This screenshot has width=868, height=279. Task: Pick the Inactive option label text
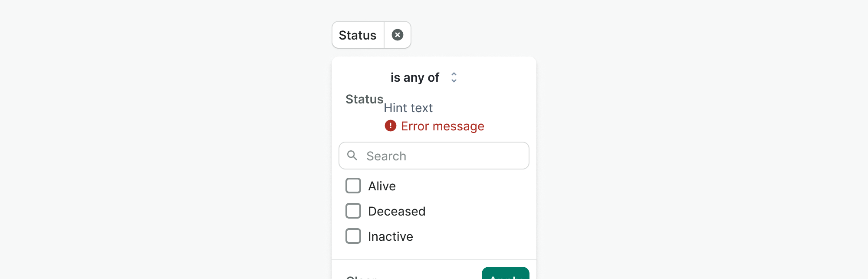391,236
